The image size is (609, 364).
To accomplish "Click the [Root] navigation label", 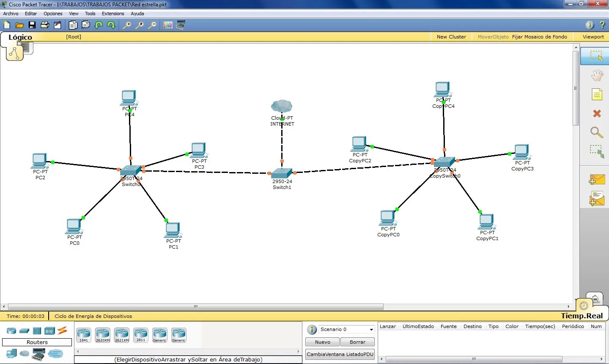I will (x=74, y=37).
